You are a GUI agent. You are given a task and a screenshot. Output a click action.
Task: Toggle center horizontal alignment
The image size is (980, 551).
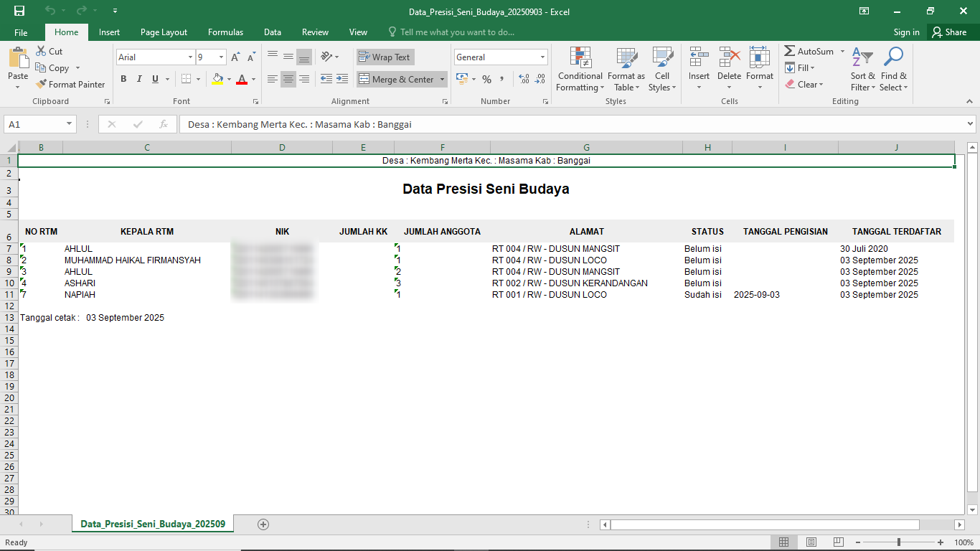click(288, 79)
